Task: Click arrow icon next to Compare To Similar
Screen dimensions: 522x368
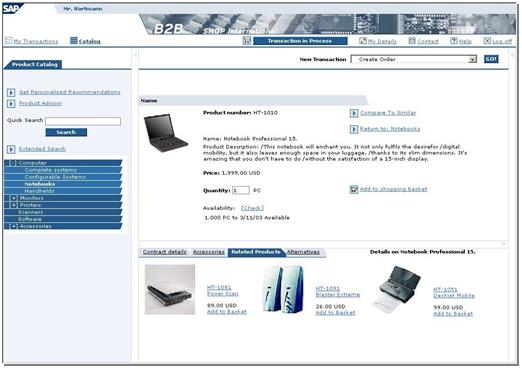Action: pyautogui.click(x=354, y=113)
